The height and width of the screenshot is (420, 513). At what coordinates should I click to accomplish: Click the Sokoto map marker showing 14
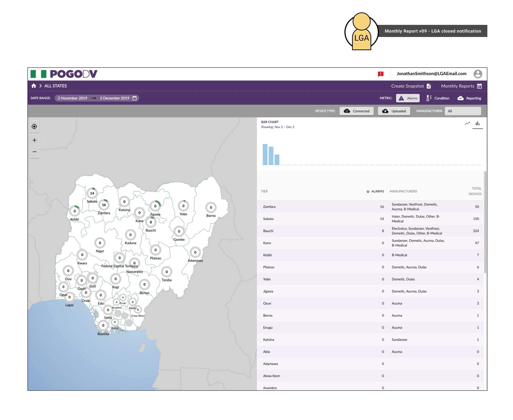point(92,193)
